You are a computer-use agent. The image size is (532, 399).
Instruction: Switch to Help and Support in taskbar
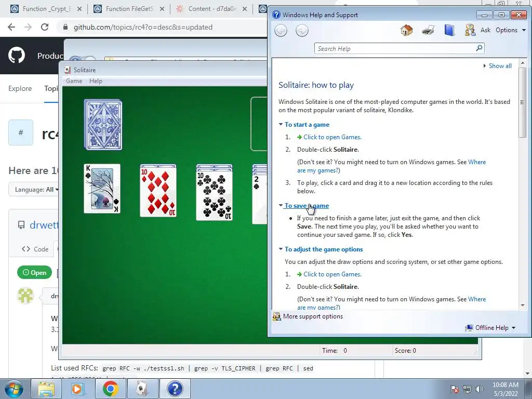coord(175,389)
